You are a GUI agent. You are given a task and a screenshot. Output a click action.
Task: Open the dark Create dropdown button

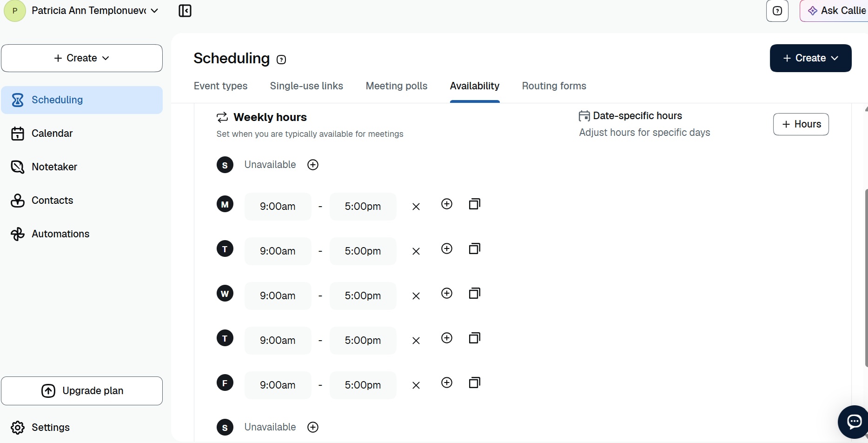[x=810, y=58]
